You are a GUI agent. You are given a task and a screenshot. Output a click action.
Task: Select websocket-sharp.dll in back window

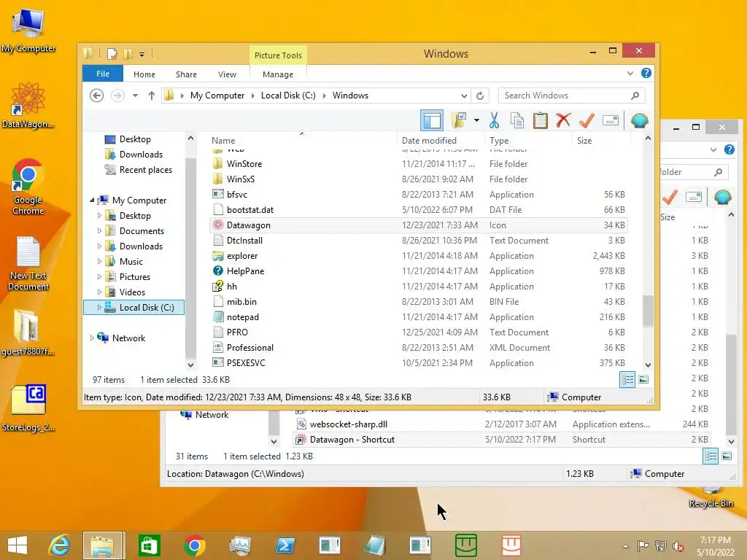click(501, 424)
